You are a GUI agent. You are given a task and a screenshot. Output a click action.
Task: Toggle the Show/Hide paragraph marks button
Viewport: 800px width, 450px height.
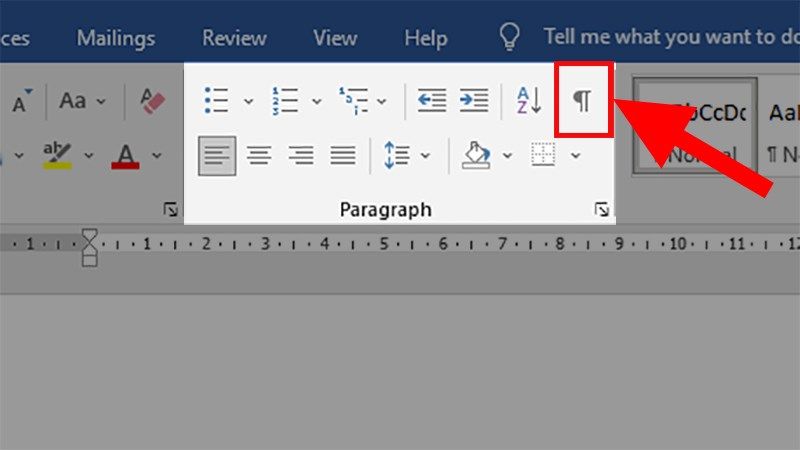582,100
